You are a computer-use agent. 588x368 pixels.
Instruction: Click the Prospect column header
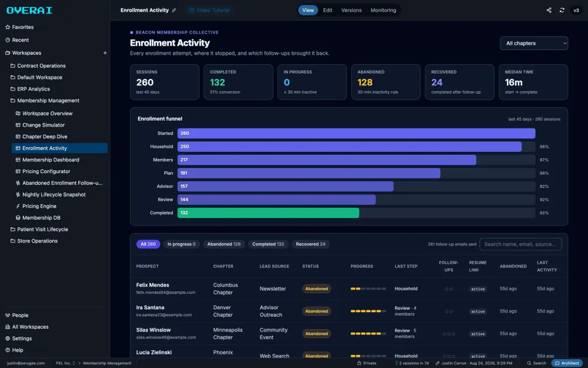pyautogui.click(x=148, y=266)
